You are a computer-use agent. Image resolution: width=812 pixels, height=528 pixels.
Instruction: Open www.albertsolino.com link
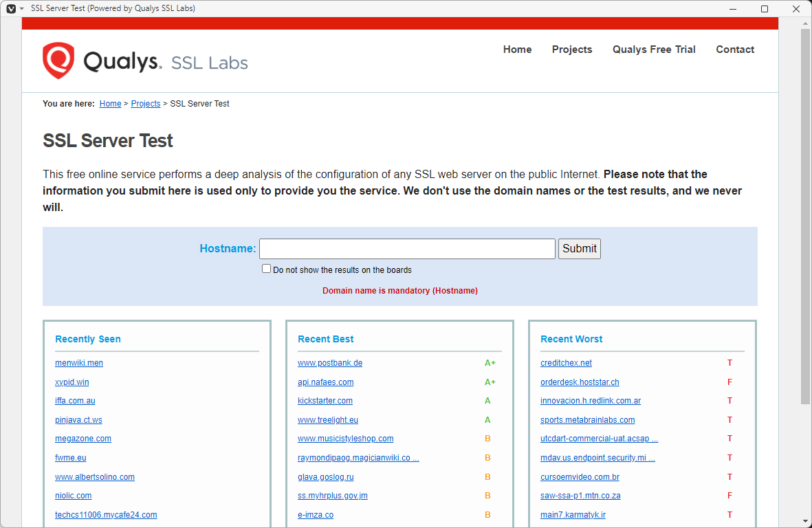(x=95, y=476)
